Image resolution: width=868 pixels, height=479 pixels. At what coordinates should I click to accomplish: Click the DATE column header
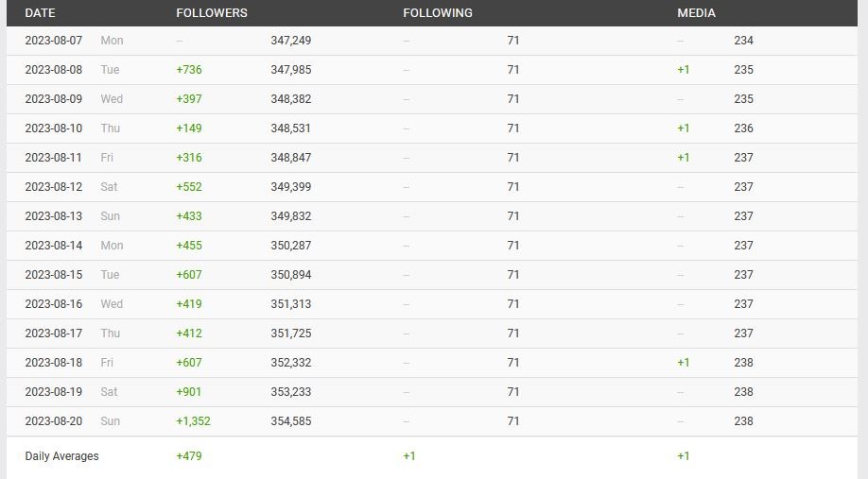click(x=40, y=12)
